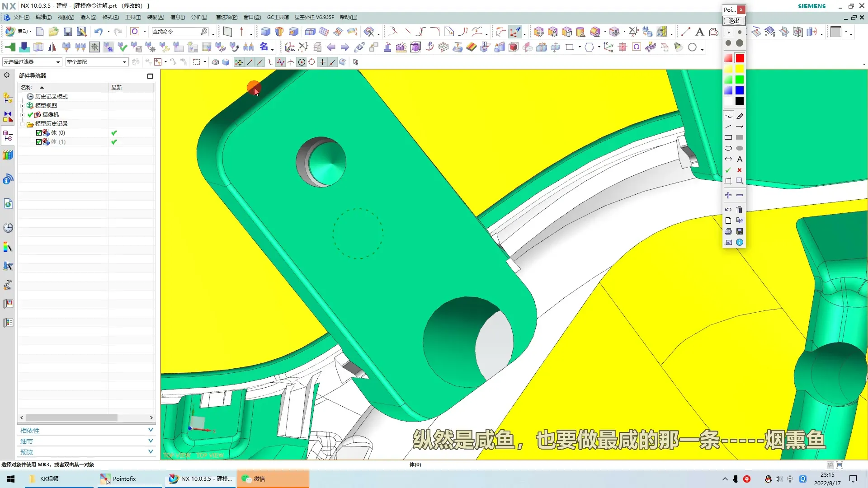Click the Save icon in the toolbar

pos(68,32)
